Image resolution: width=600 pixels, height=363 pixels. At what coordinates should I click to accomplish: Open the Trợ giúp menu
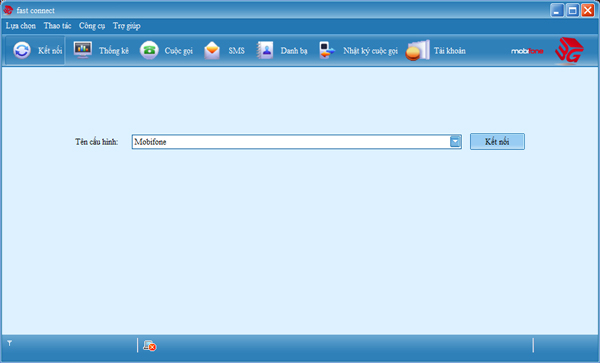[x=127, y=26]
